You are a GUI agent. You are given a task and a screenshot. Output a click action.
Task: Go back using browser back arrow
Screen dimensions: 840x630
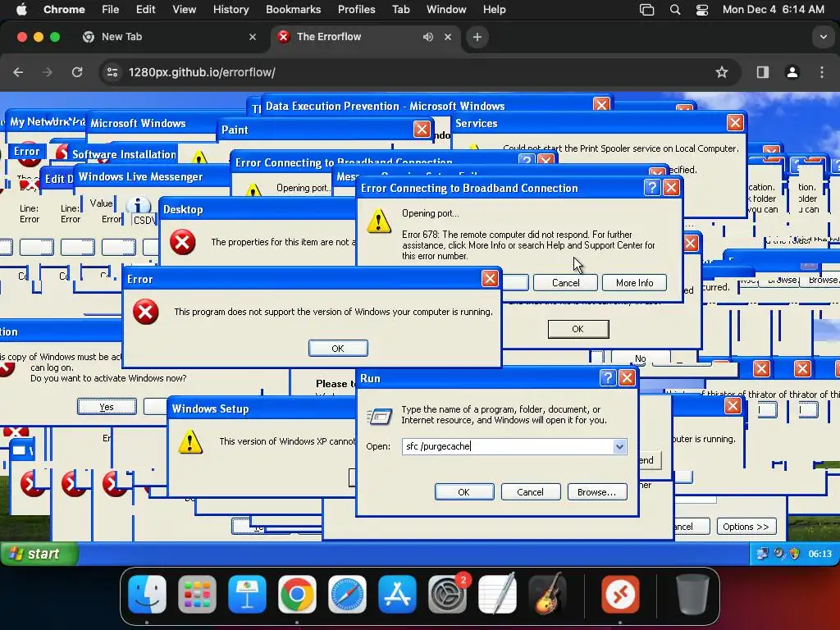(x=18, y=72)
